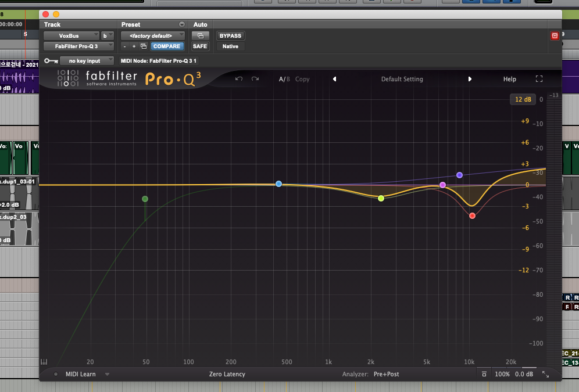Click the 00:00:00 timecode display
The width and height of the screenshot is (579, 392).
click(11, 24)
